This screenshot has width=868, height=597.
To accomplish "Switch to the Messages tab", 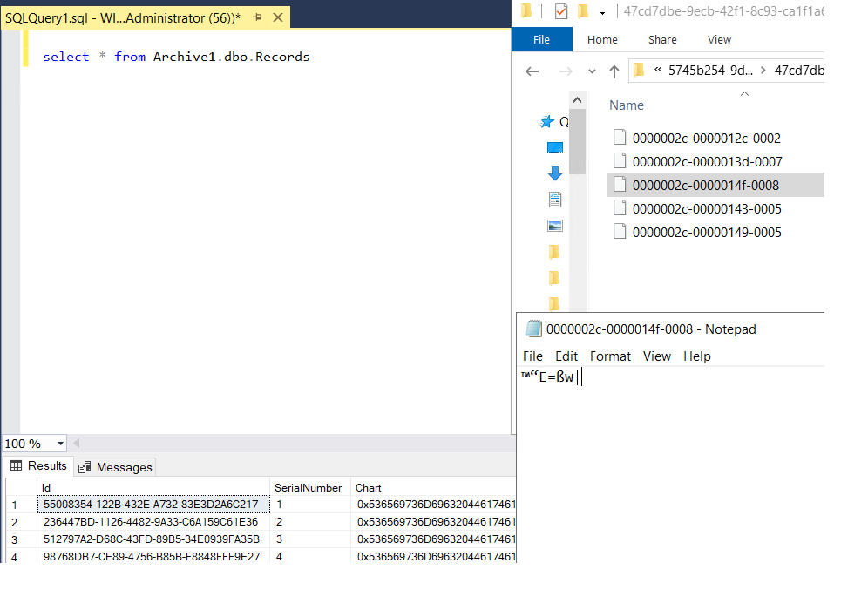I will pos(115,467).
